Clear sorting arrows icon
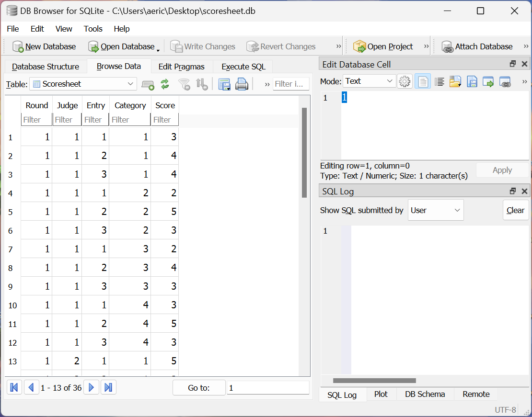This screenshot has width=532, height=417. [x=202, y=84]
